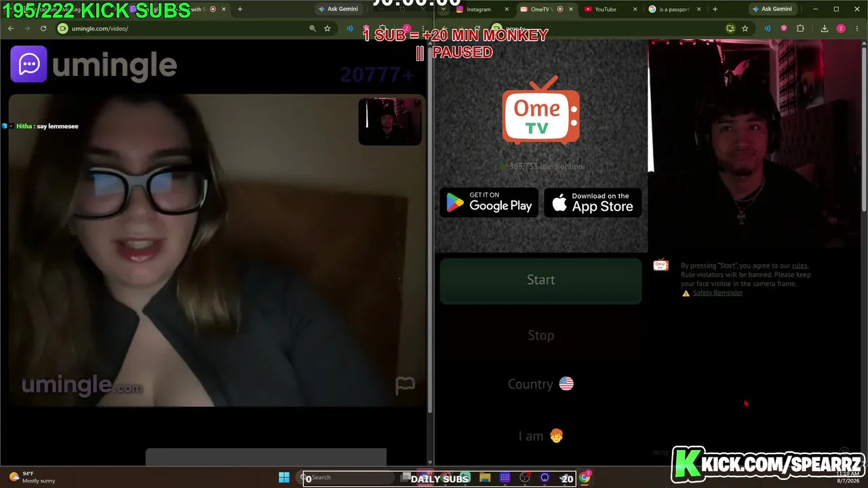This screenshot has width=868, height=488.
Task: Reload the umingle.com page
Action: (43, 28)
